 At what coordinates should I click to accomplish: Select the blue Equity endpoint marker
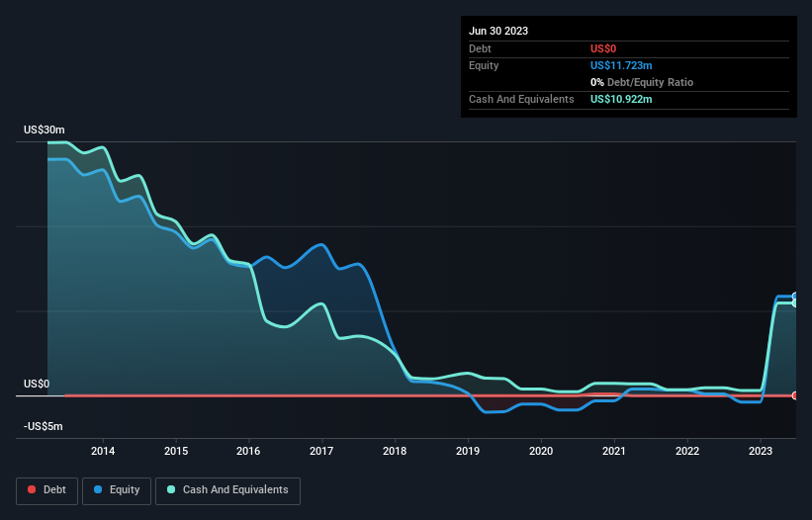click(x=795, y=297)
